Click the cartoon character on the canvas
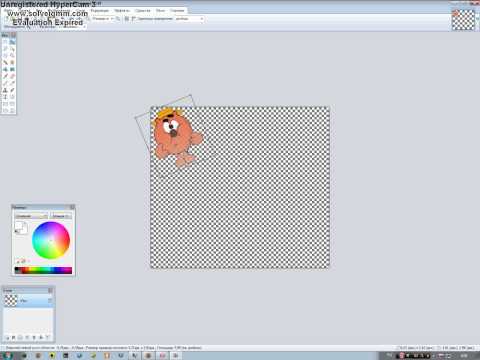The image size is (480, 360). 175,137
